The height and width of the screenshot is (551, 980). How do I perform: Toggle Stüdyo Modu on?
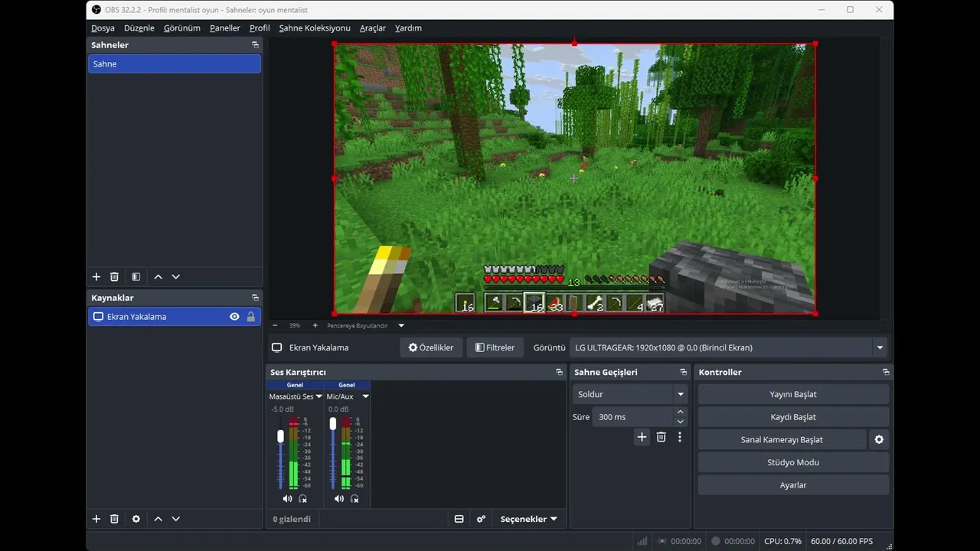(x=793, y=462)
